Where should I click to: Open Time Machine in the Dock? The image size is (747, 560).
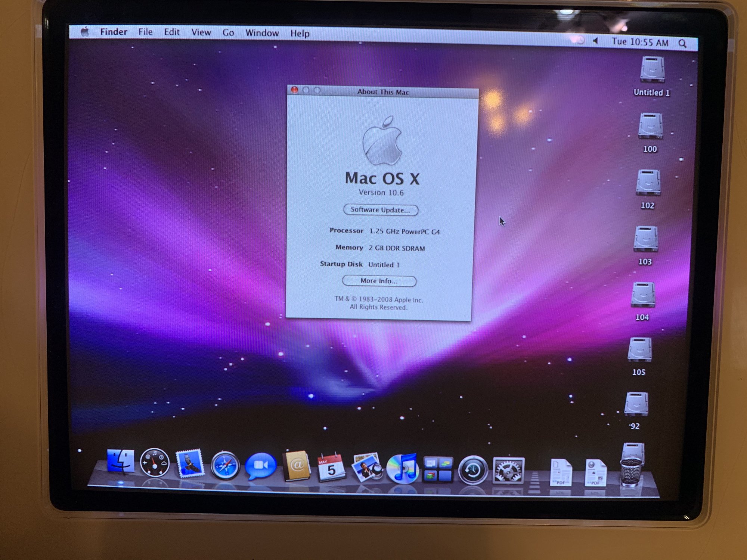[x=473, y=470]
